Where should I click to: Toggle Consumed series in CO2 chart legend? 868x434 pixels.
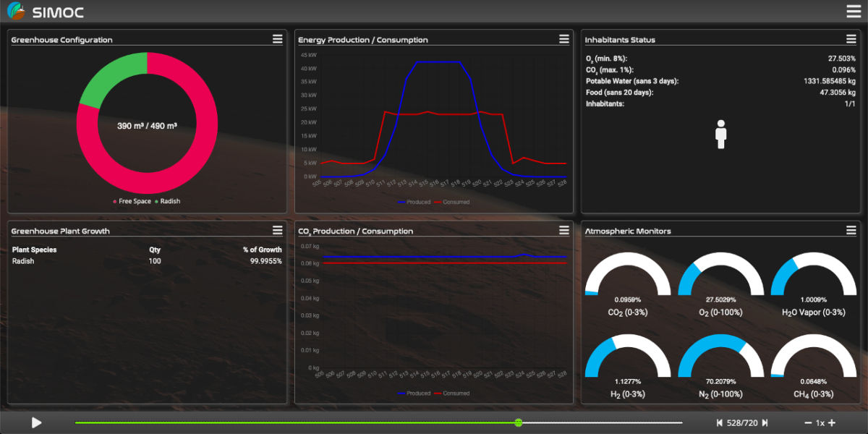452,393
